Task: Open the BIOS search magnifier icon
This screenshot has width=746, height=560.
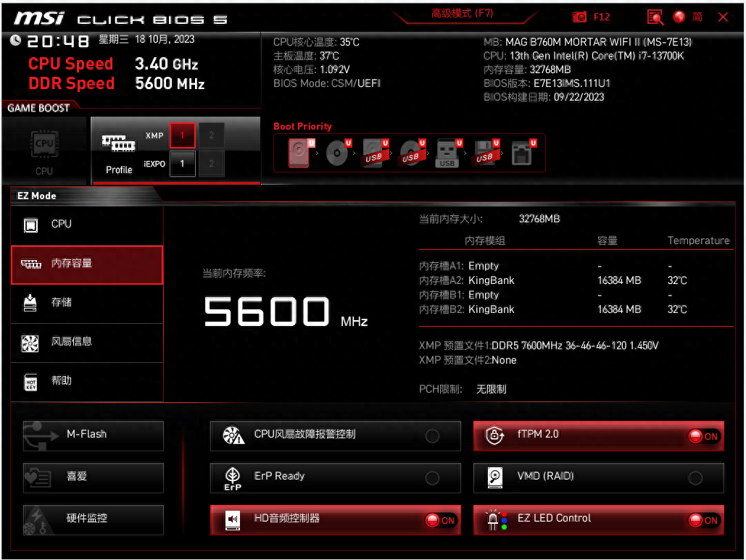Action: pos(655,17)
